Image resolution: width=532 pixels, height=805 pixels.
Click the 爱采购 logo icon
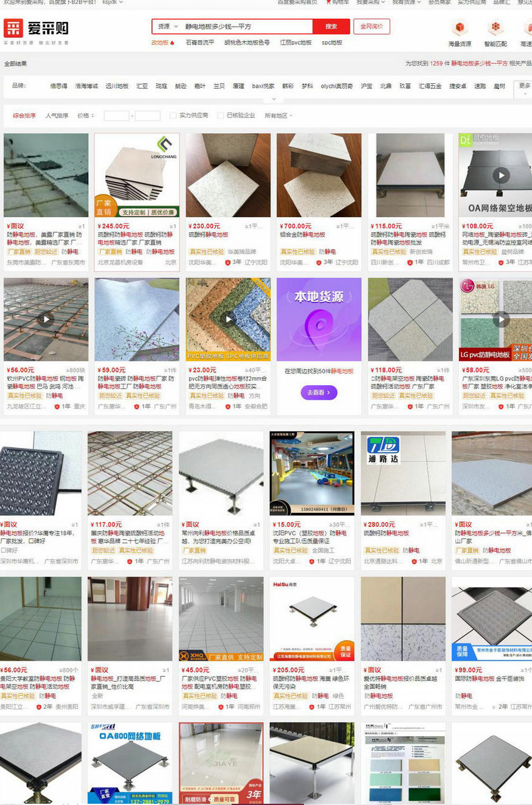pyautogui.click(x=13, y=27)
